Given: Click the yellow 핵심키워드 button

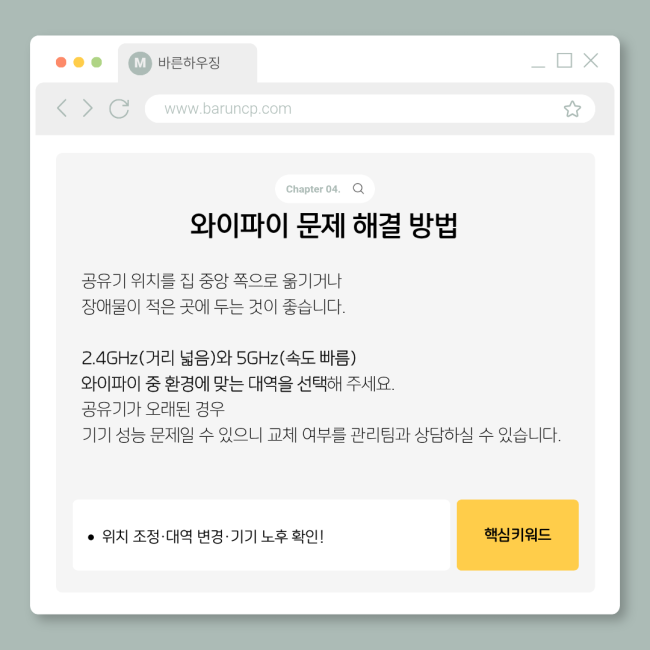Looking at the screenshot, I should click(517, 535).
